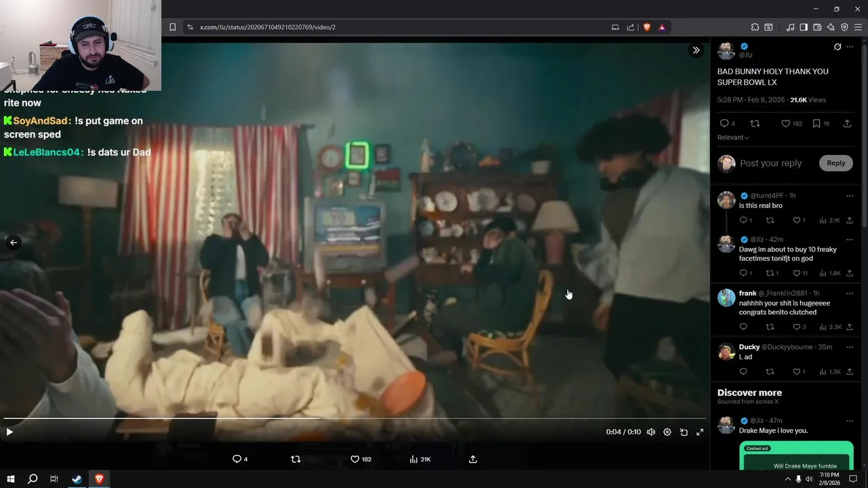
Task: Open the @Jiz author profile handle
Action: click(745, 55)
